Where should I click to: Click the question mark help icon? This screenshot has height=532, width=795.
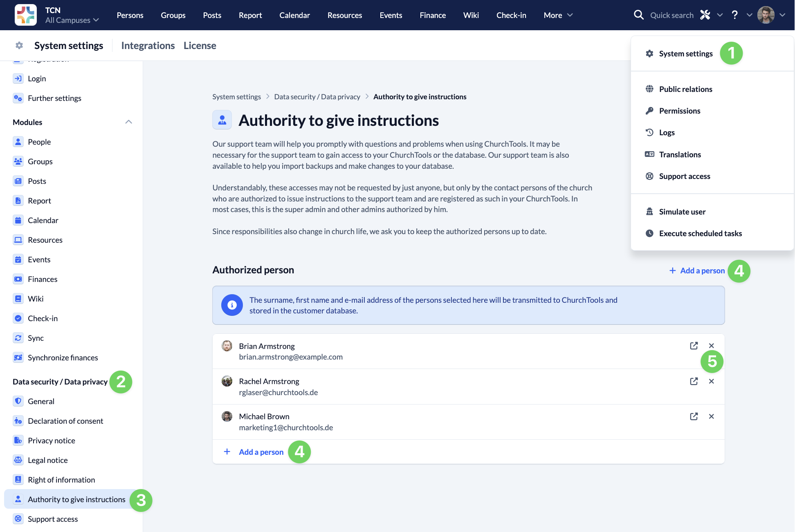click(734, 15)
